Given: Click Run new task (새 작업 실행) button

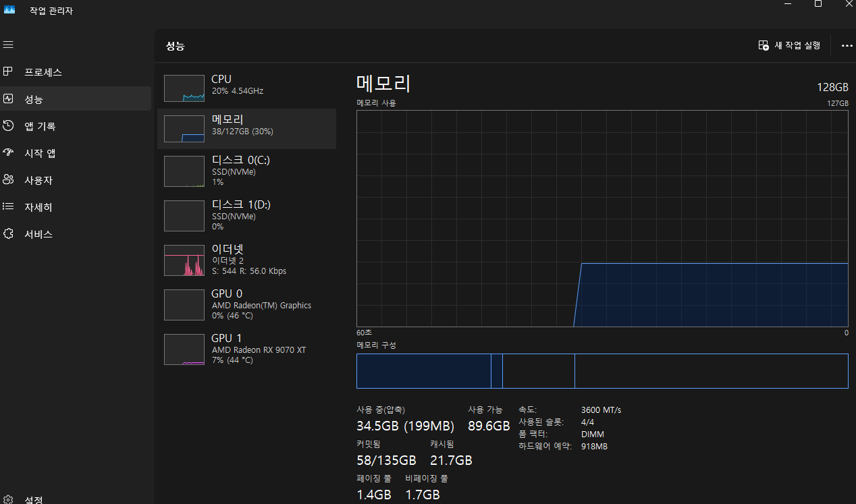Looking at the screenshot, I should (x=789, y=45).
